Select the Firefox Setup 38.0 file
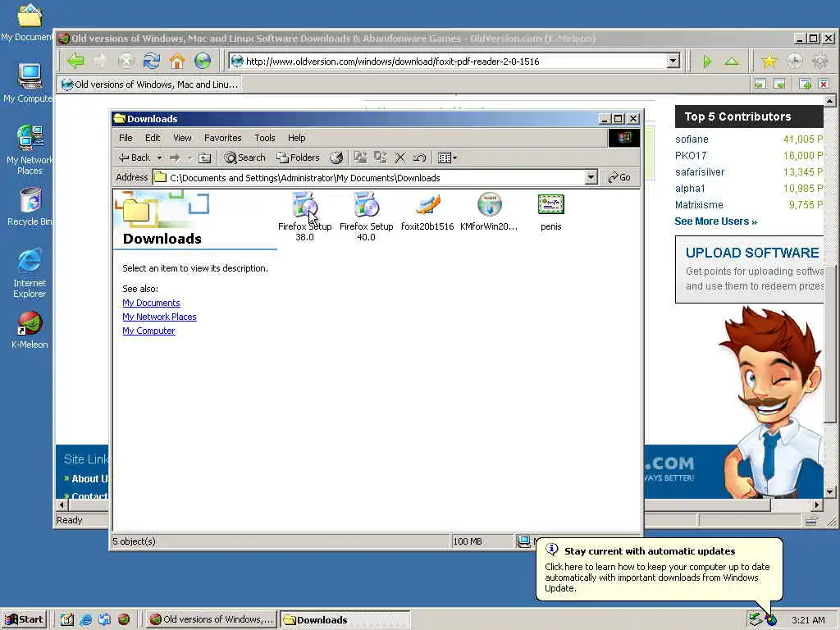 point(305,217)
